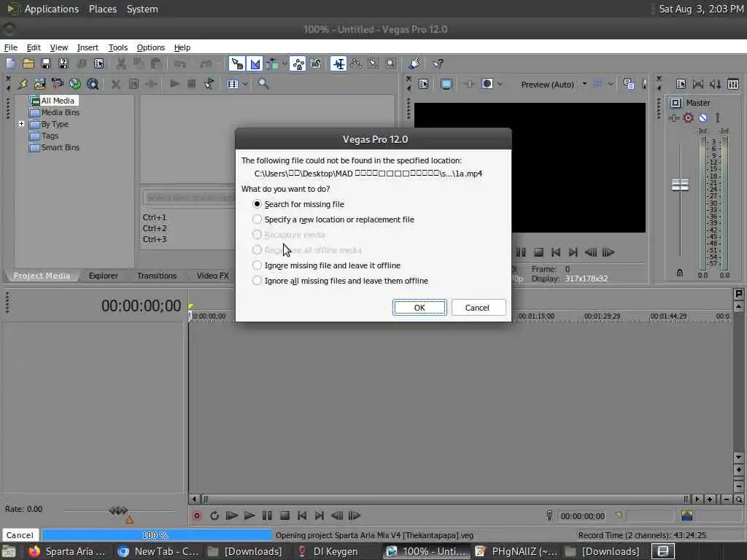This screenshot has width=747, height=560.
Task: Open the Places menu in top panel
Action: (x=102, y=9)
